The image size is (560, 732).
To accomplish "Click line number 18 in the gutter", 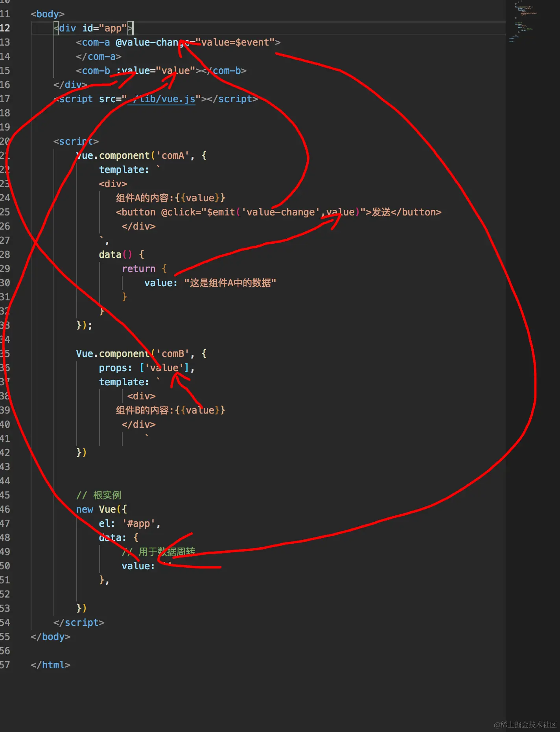I will 5,113.
